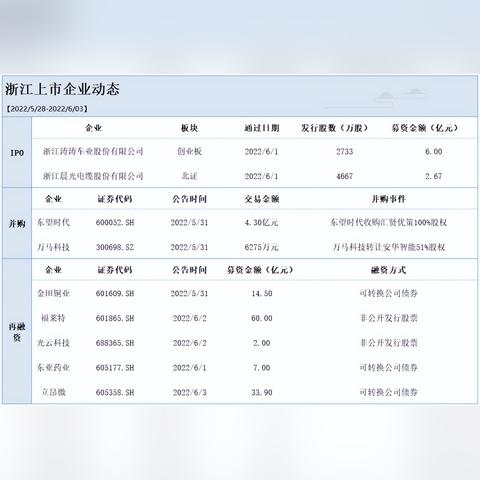
Task: Click 立昂微's 可转换公司债券 financing cell
Action: tap(388, 392)
